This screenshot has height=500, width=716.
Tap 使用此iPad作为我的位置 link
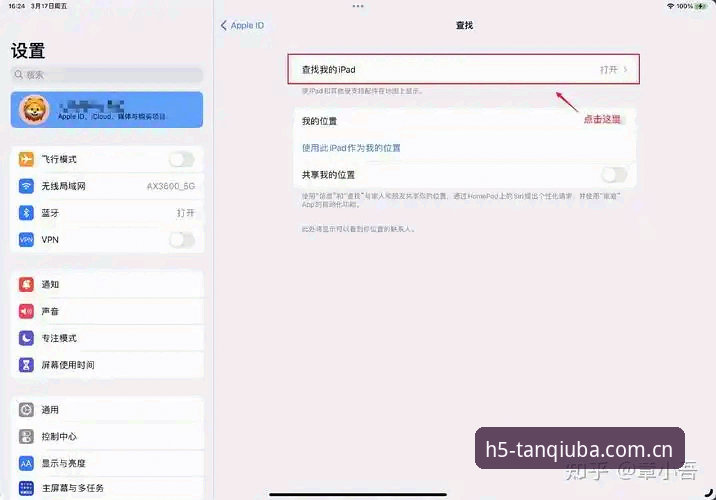pos(351,148)
